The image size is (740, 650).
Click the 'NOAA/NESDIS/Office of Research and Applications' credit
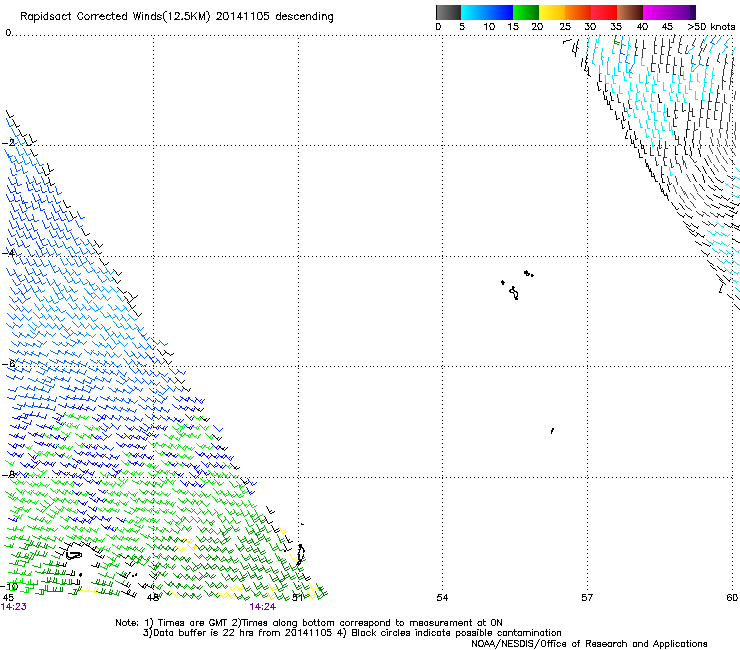click(x=589, y=644)
